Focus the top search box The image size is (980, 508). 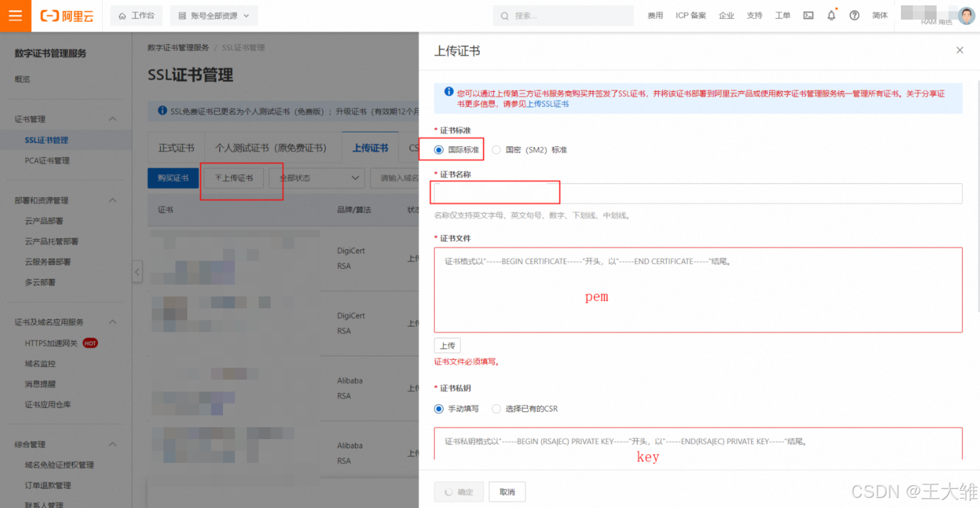point(563,15)
